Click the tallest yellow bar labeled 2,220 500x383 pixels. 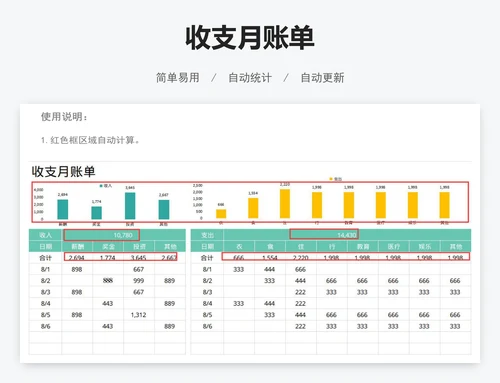pos(285,204)
